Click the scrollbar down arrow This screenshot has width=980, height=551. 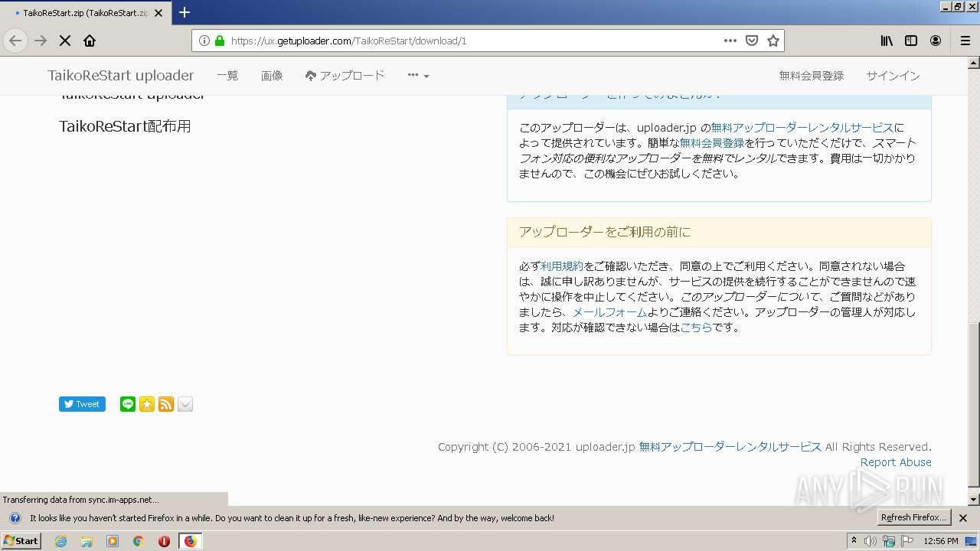tap(974, 499)
